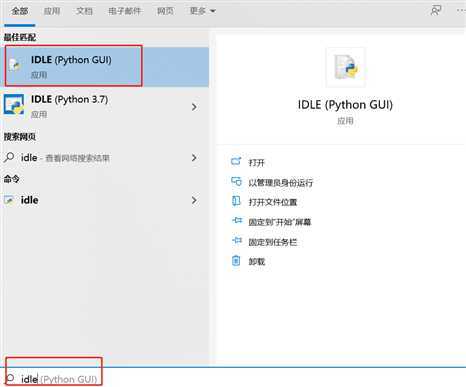
Task: Switch to the 电子邮件 tab
Action: point(125,11)
